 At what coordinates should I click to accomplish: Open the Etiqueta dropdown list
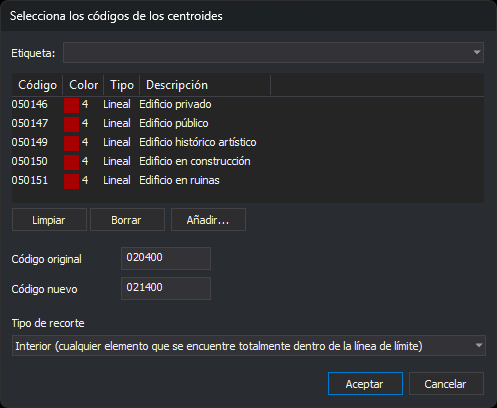tap(273, 53)
